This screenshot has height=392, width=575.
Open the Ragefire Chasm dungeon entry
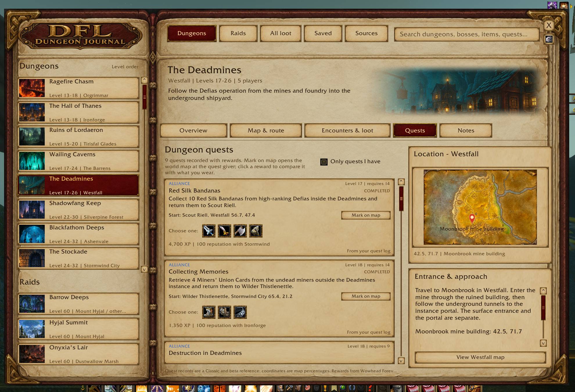(78, 88)
